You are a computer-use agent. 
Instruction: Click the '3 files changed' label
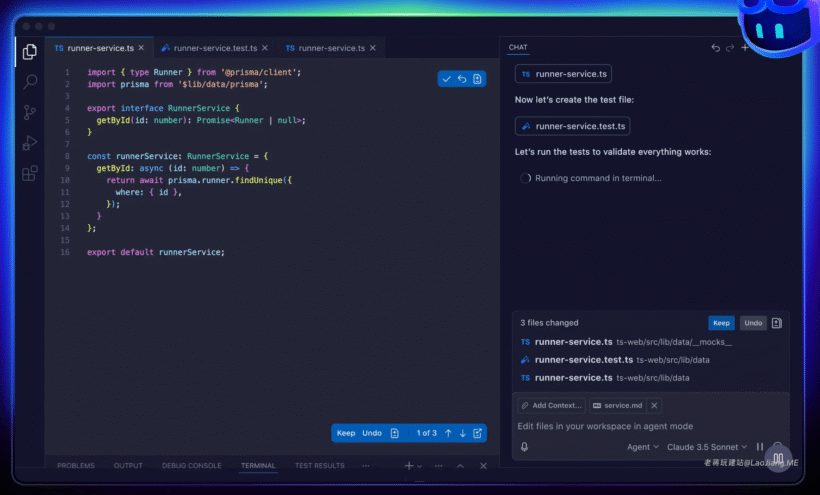(549, 323)
